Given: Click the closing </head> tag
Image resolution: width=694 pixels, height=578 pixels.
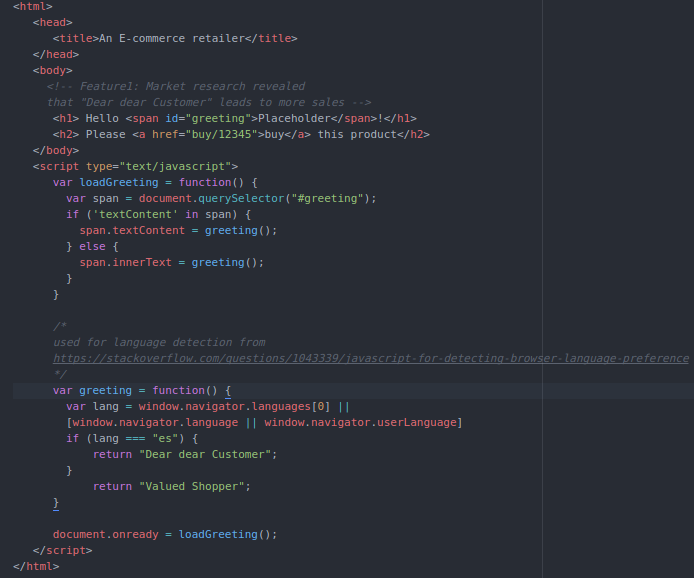Looking at the screenshot, I should pyautogui.click(x=56, y=54).
